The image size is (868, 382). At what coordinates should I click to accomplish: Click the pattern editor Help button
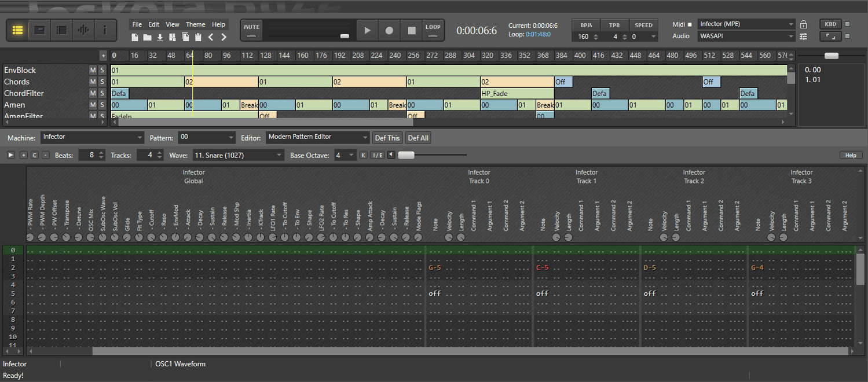(851, 155)
